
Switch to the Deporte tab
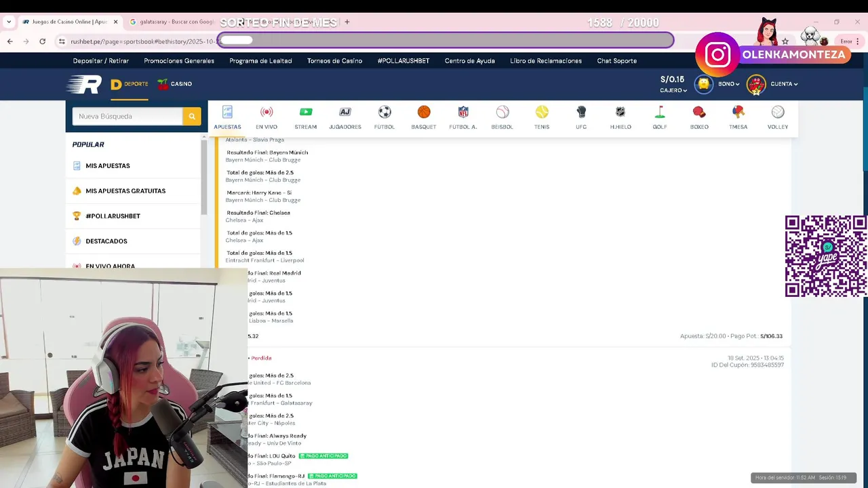pos(130,84)
